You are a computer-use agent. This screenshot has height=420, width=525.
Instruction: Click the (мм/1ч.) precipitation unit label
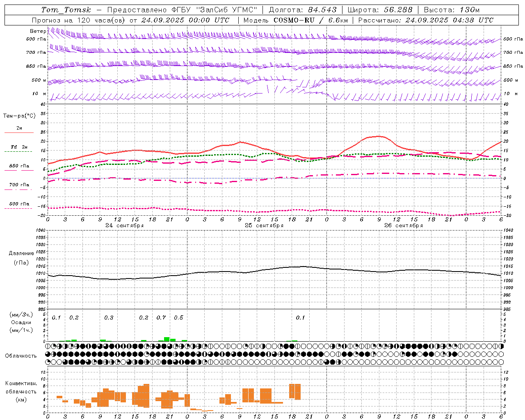coord(21,330)
